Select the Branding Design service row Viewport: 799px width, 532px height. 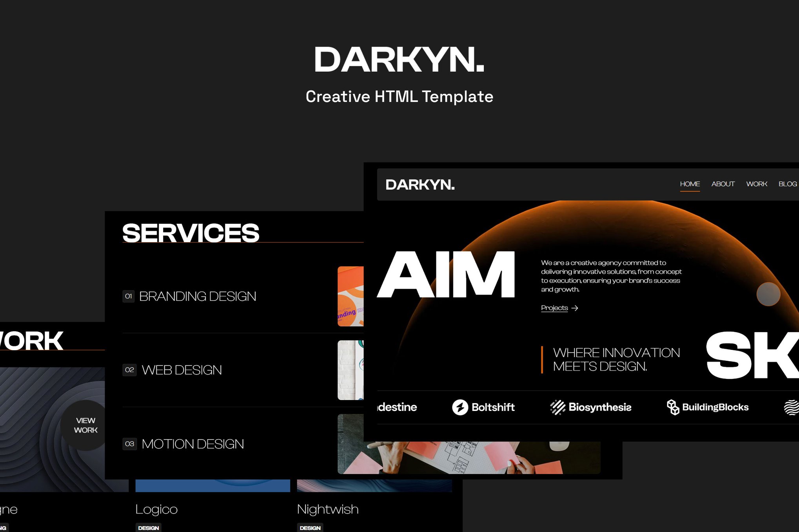198,297
